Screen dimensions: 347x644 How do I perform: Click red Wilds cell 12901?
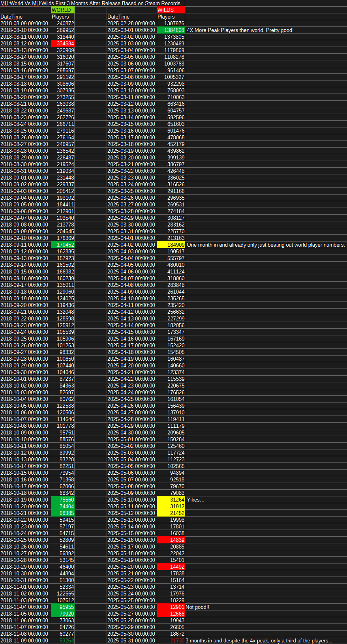(171, 607)
